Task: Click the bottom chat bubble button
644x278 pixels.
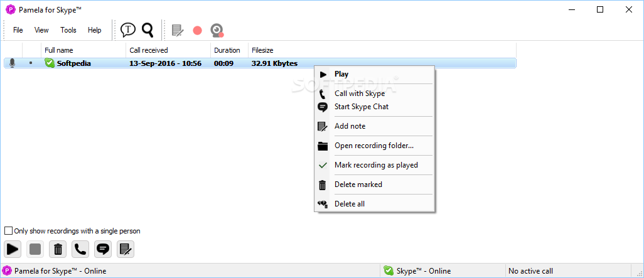Action: [103, 249]
